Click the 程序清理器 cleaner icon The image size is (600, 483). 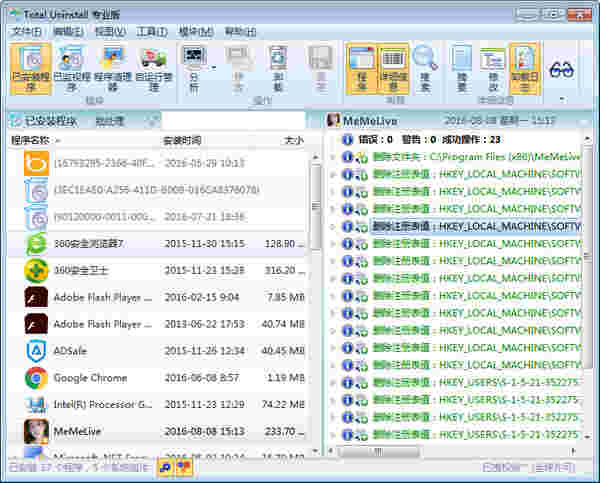coord(111,66)
